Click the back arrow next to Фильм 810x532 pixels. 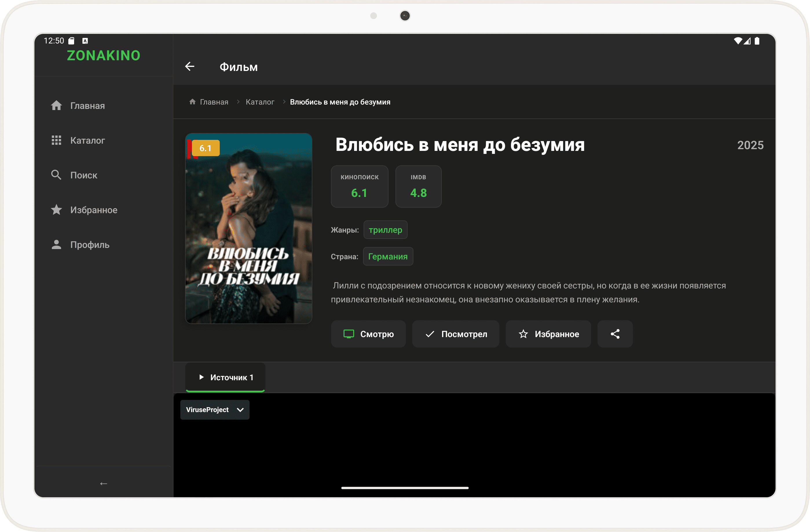190,66
